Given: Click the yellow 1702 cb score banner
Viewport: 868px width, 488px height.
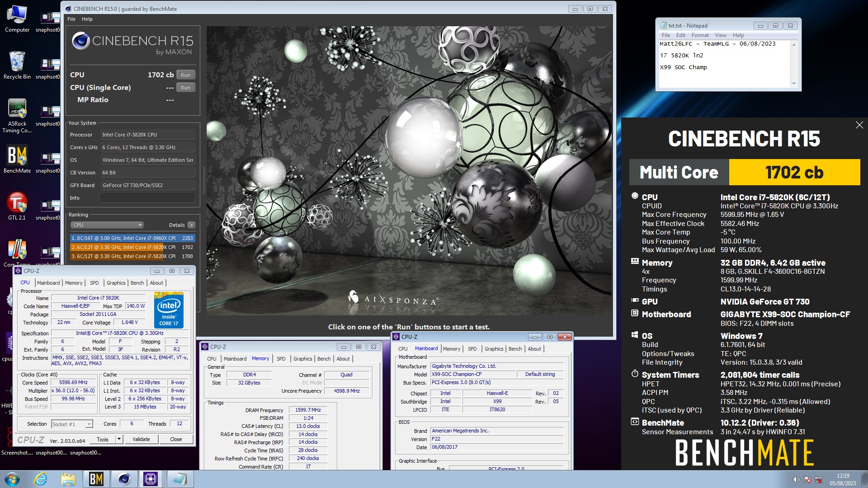Looking at the screenshot, I should click(794, 172).
